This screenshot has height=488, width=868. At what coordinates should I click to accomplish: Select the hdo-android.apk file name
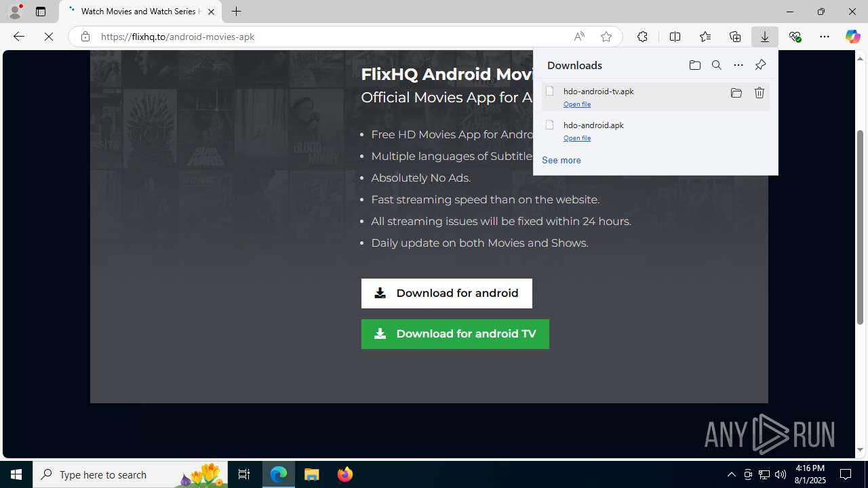tap(593, 125)
